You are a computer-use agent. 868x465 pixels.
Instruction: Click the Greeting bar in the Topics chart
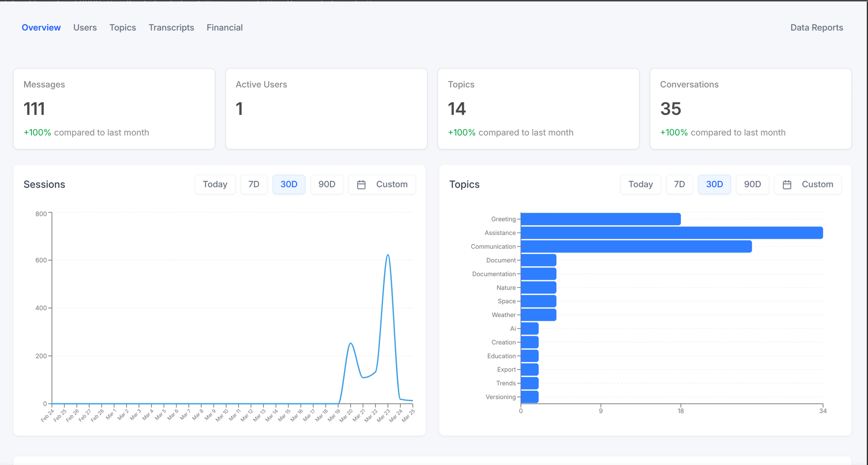[x=600, y=219]
